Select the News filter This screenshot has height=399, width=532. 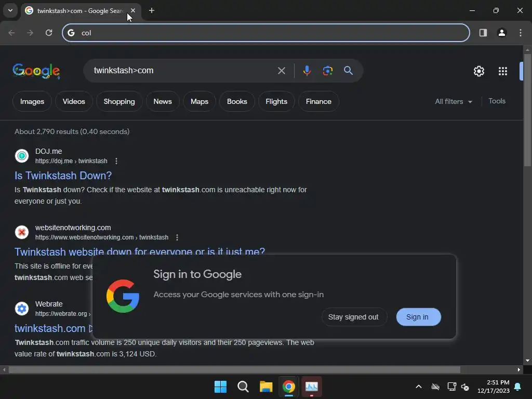(163, 101)
